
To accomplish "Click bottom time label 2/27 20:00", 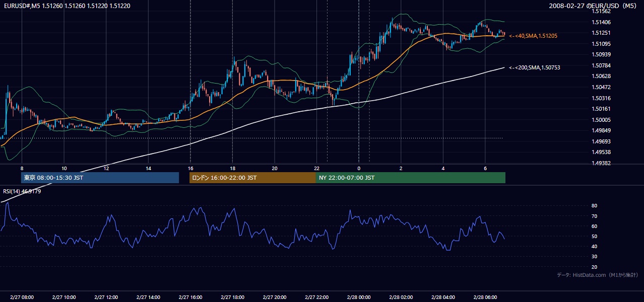I will point(275,297).
